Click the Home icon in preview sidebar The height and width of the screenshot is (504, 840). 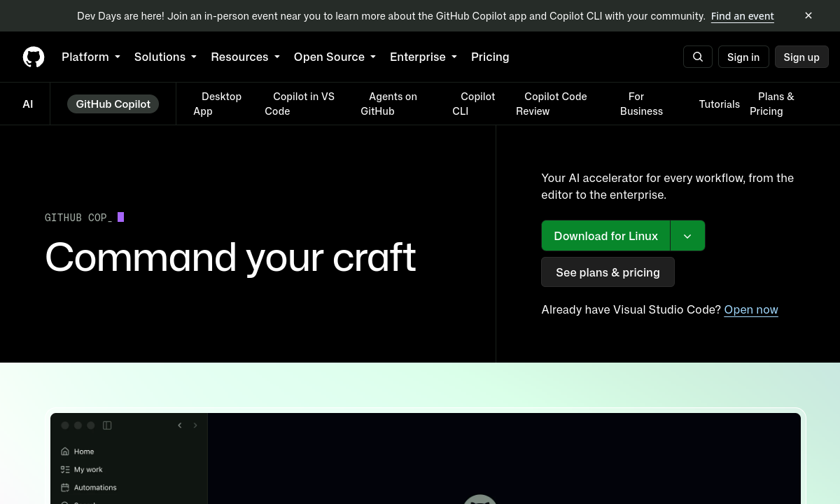coord(65,451)
